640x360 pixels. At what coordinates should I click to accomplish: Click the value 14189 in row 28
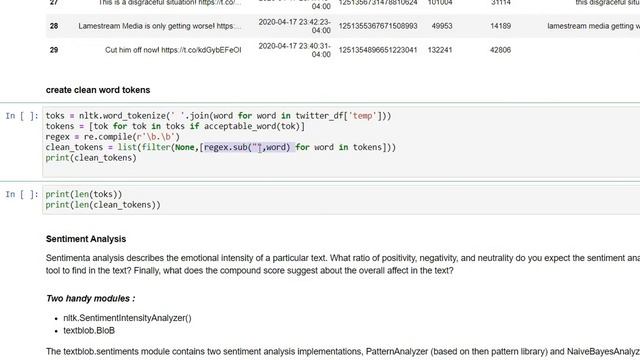pos(500,26)
